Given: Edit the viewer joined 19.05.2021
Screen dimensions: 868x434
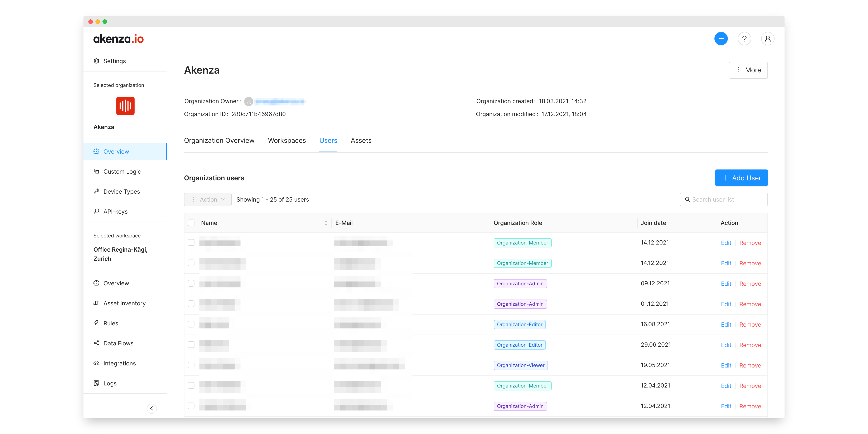Looking at the screenshot, I should pos(726,365).
